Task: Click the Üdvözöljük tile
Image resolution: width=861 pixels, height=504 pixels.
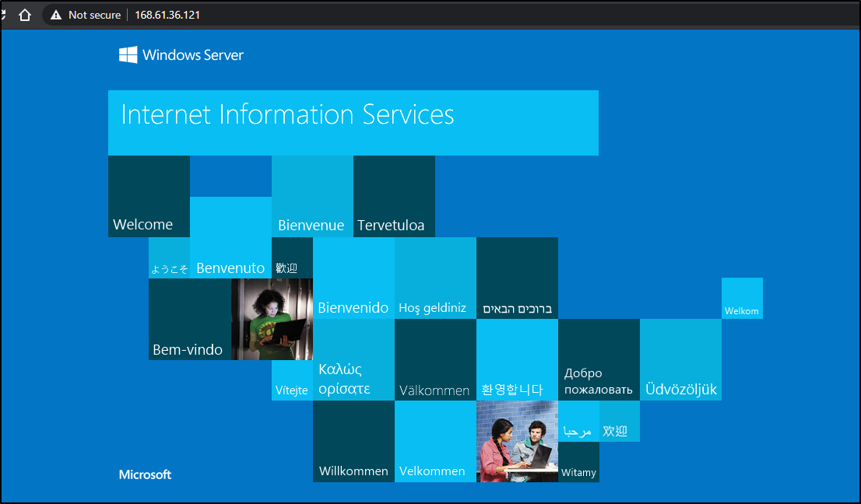Action: coord(681,360)
